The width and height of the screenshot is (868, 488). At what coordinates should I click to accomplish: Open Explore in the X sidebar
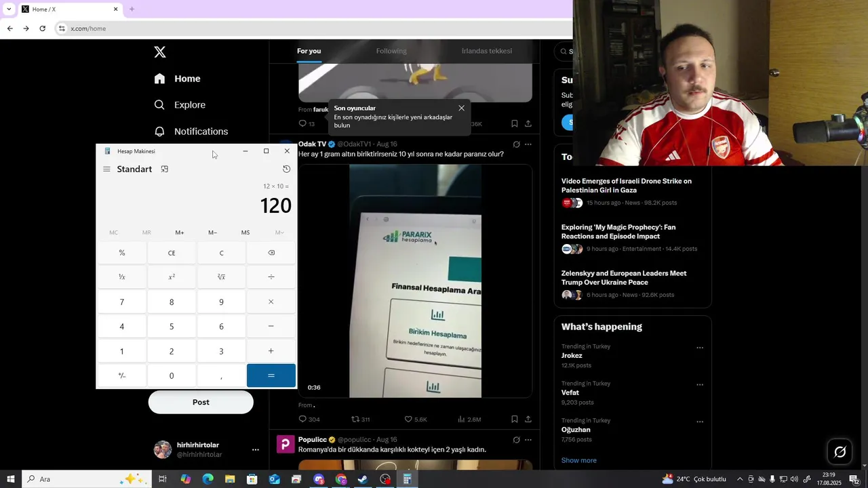[180, 105]
